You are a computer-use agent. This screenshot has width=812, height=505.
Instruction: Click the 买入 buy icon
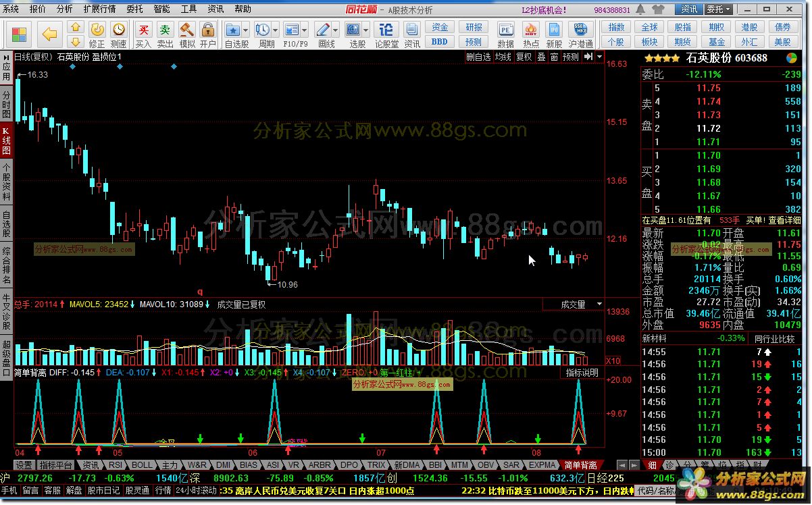(x=143, y=34)
